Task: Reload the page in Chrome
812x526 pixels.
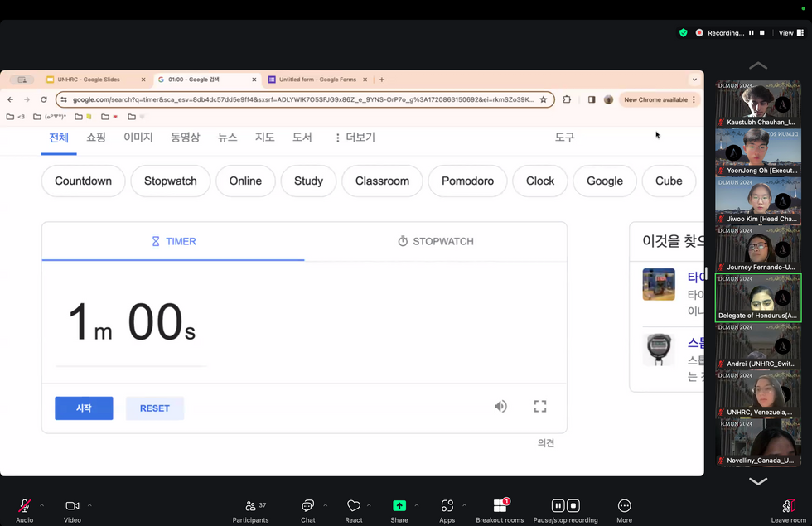Action: coord(43,99)
